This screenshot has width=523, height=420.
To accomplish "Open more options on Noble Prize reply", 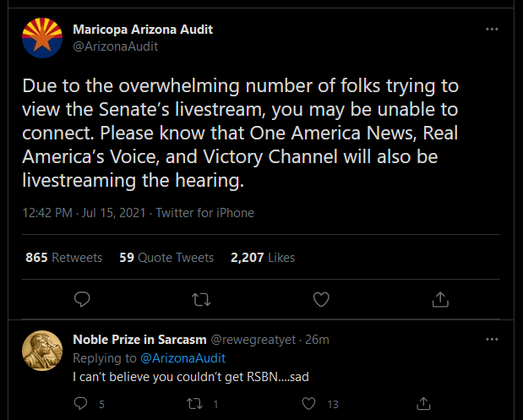I will pos(492,340).
